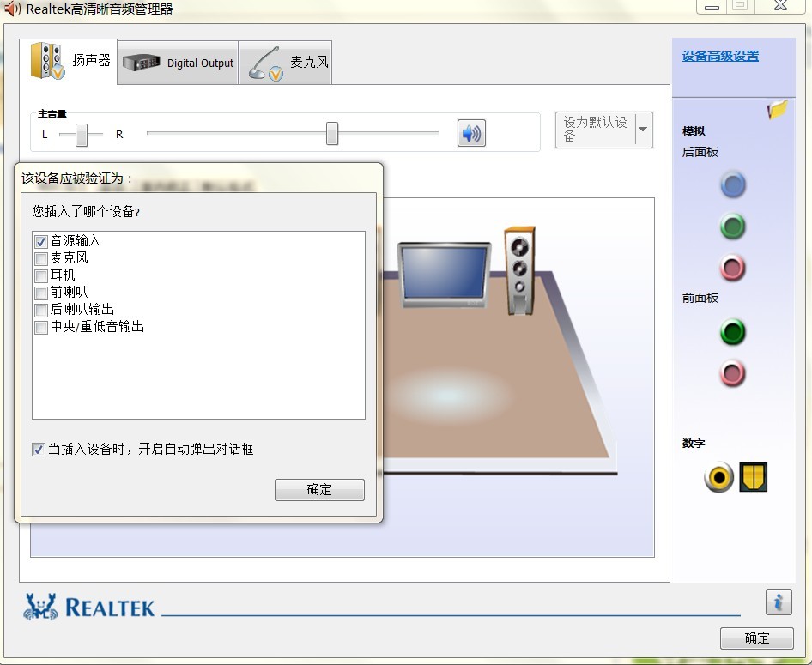Click the Realtek crab logo
The height and width of the screenshot is (665, 812).
click(39, 607)
